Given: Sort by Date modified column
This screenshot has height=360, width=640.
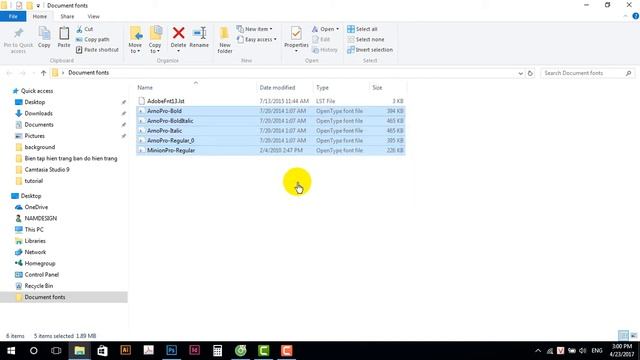Looking at the screenshot, I should (x=277, y=88).
